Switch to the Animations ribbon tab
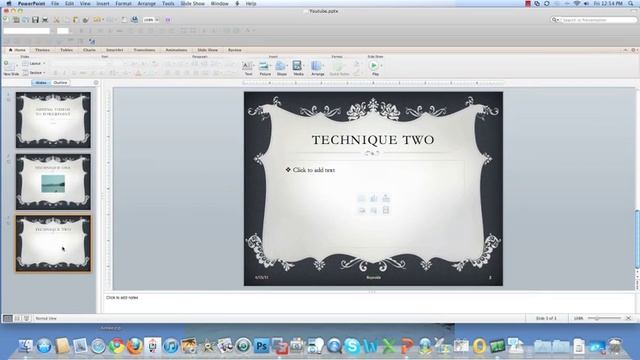 [x=176, y=50]
